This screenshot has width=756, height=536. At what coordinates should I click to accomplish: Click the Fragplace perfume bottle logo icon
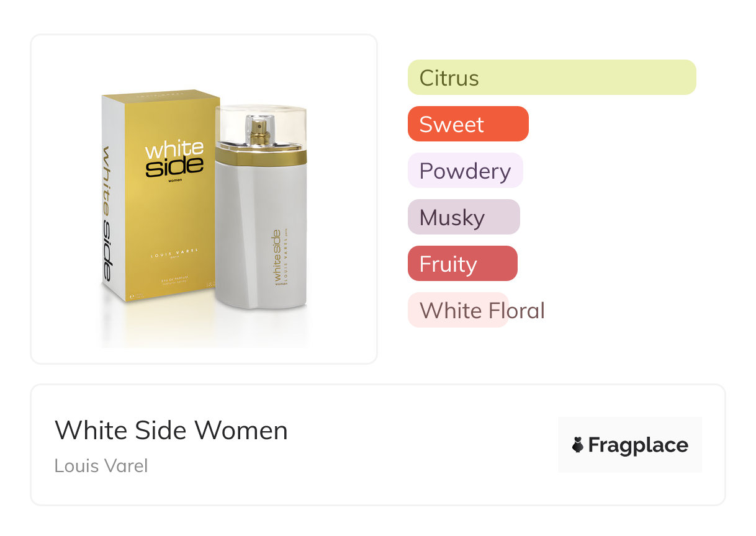(x=578, y=445)
